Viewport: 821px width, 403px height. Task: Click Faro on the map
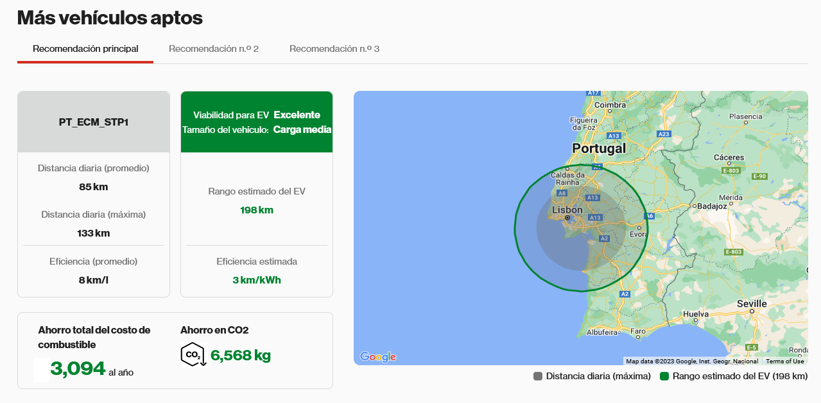(x=638, y=331)
